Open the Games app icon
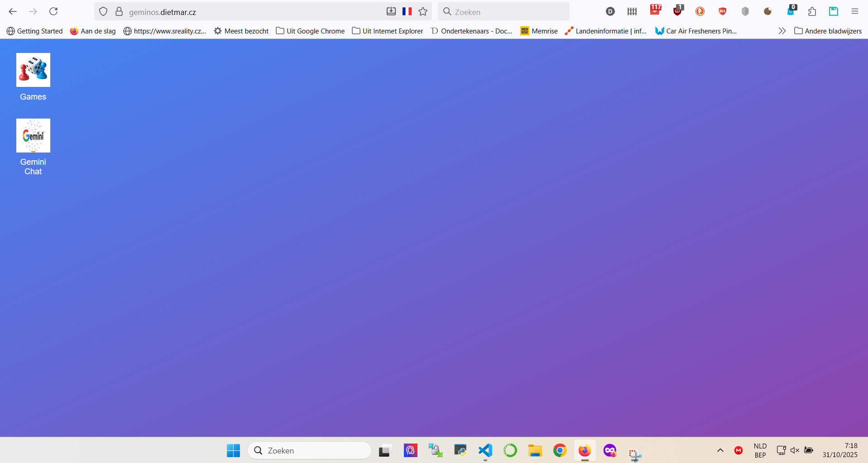868x463 pixels. [33, 70]
